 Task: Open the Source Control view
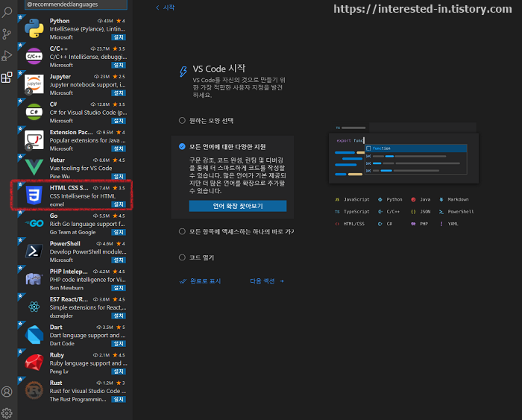click(7, 34)
